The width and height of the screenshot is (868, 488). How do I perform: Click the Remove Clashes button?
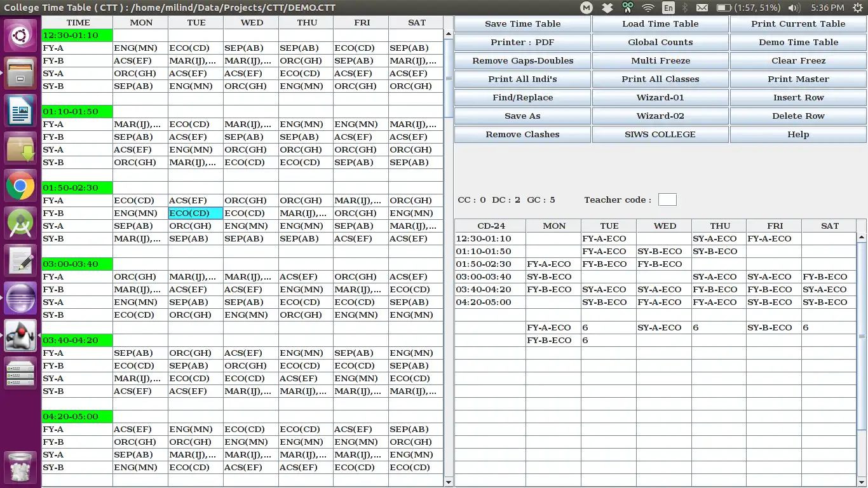tap(522, 134)
